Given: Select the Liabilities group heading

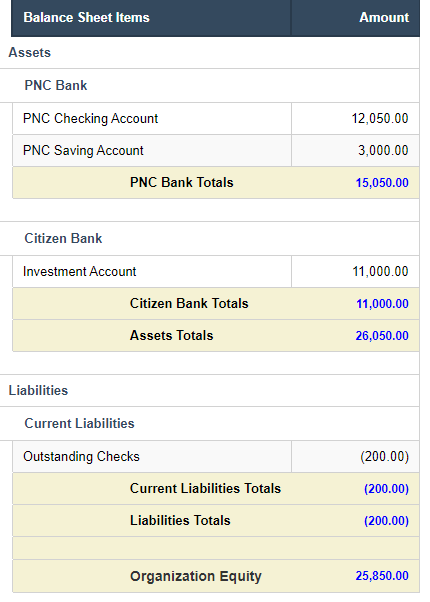Looking at the screenshot, I should [x=38, y=390].
